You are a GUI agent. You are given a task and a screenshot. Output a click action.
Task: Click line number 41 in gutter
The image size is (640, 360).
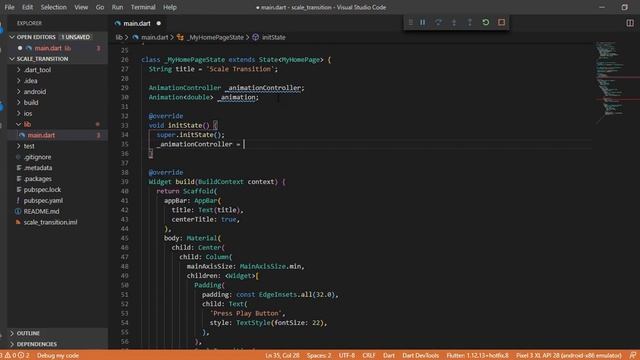point(124,201)
